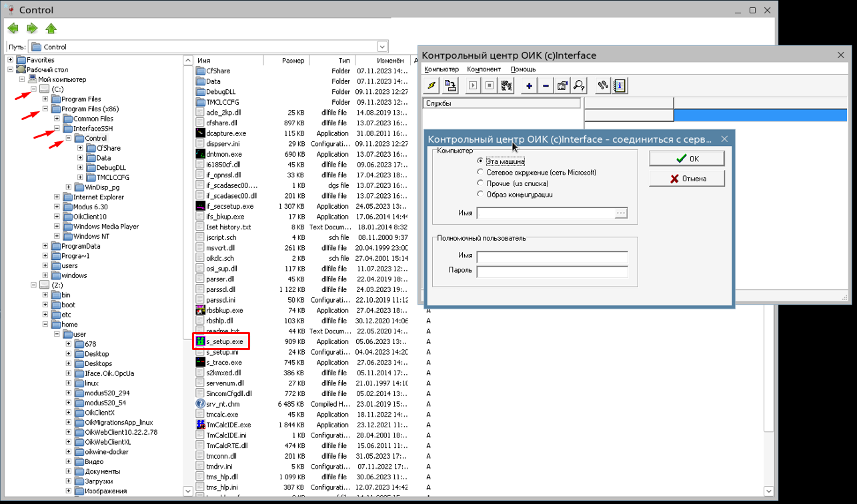Click the green back arrow in file manager
Image resolution: width=857 pixels, height=504 pixels.
pyautogui.click(x=13, y=28)
